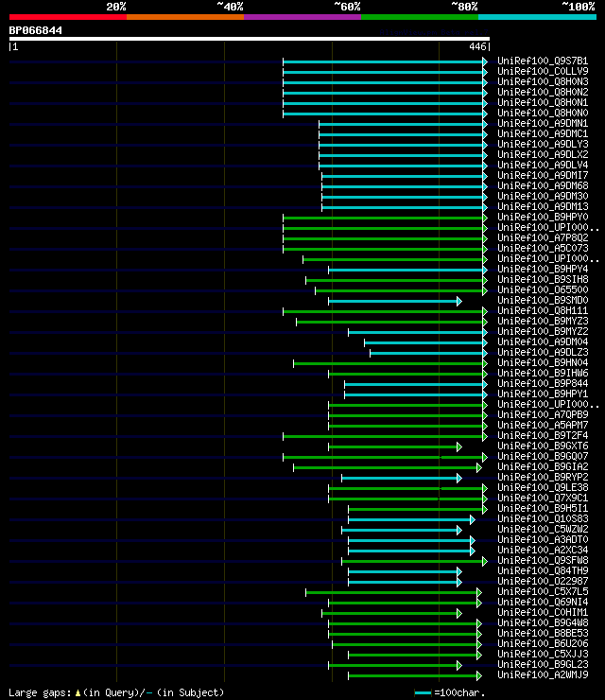The image size is (605, 700).
Task: Click the green ~80% legend segment
Action: coord(420,17)
